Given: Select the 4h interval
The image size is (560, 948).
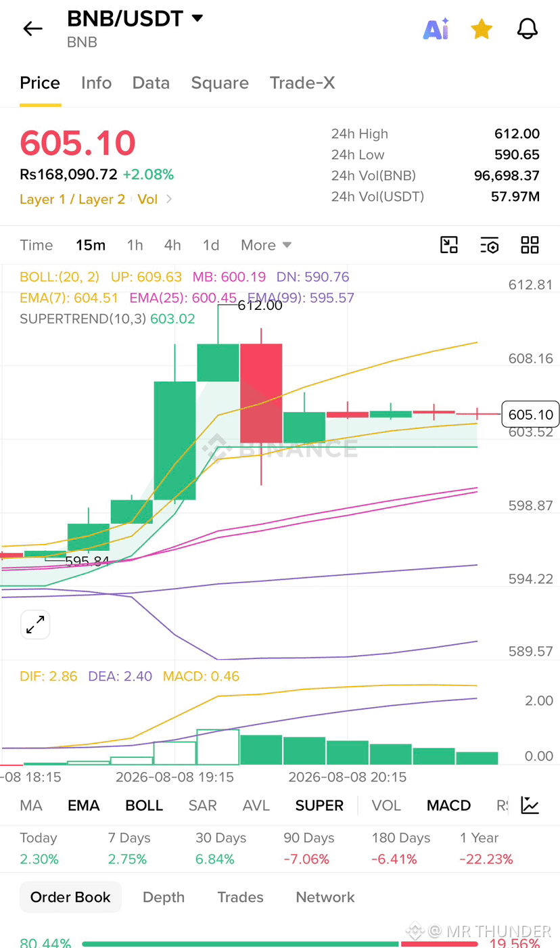Looking at the screenshot, I should click(x=172, y=245).
